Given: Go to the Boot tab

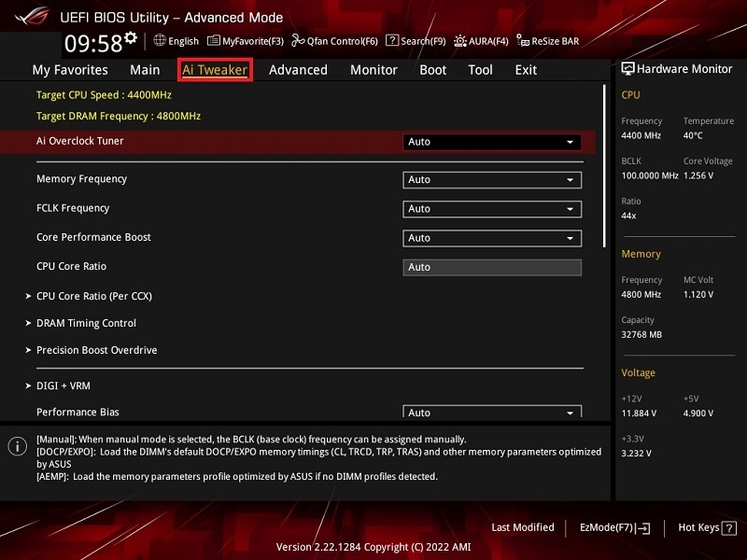Looking at the screenshot, I should tap(432, 70).
